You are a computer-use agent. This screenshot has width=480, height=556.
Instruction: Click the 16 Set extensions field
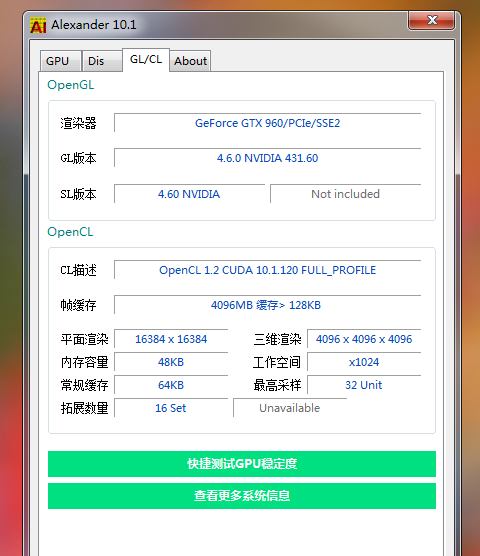(x=171, y=408)
